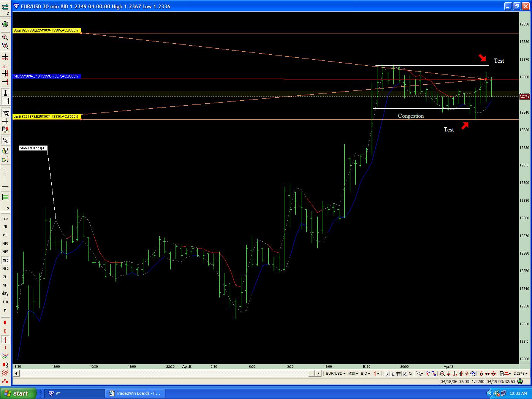Select the M30 timeframe button in left toolbar
Viewport: 532px width, 399px height.
tap(5, 260)
